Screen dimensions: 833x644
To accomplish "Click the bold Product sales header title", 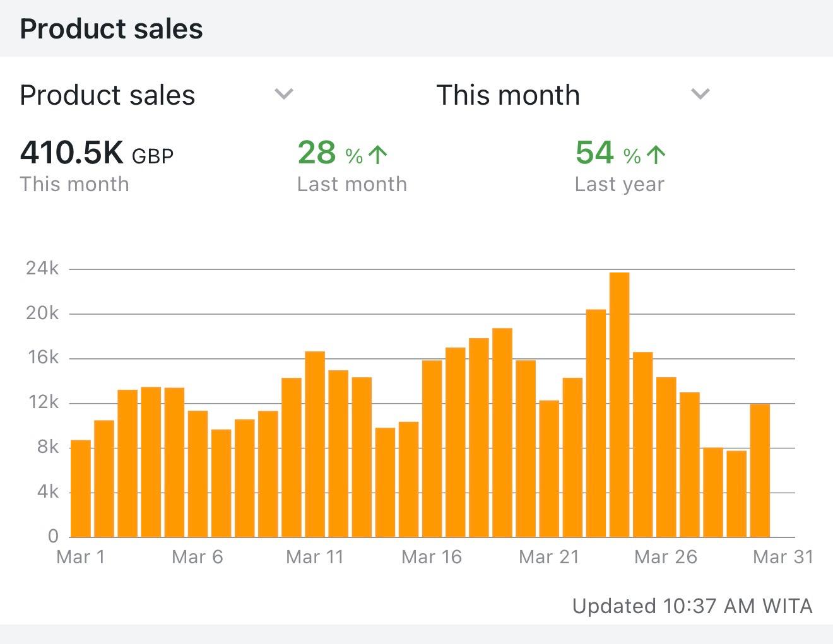I will pyautogui.click(x=112, y=29).
